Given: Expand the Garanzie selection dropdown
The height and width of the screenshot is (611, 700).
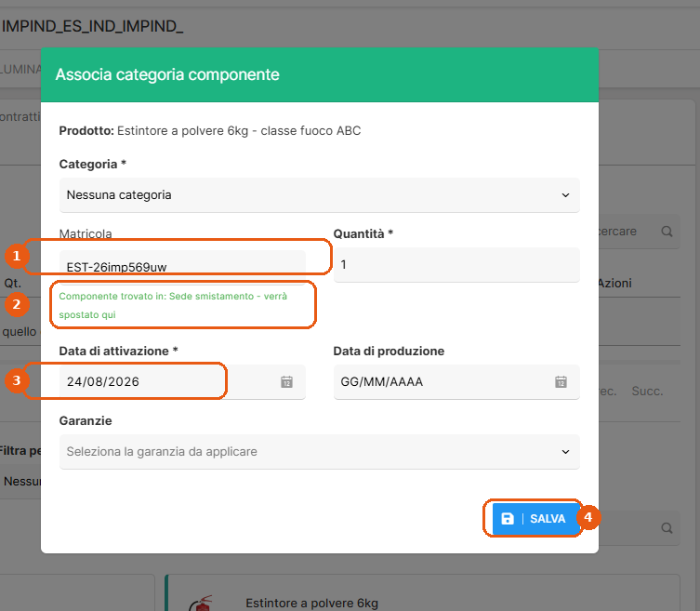Looking at the screenshot, I should tap(319, 452).
